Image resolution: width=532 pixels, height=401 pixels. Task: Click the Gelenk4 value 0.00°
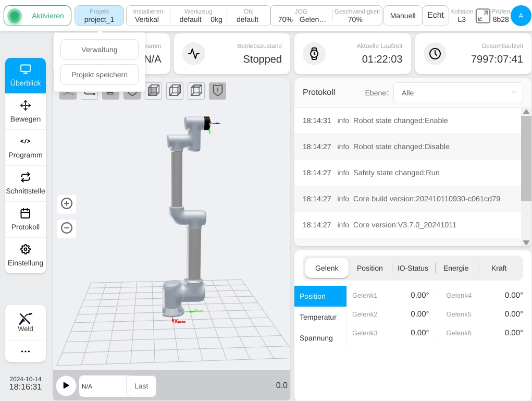pyautogui.click(x=514, y=295)
